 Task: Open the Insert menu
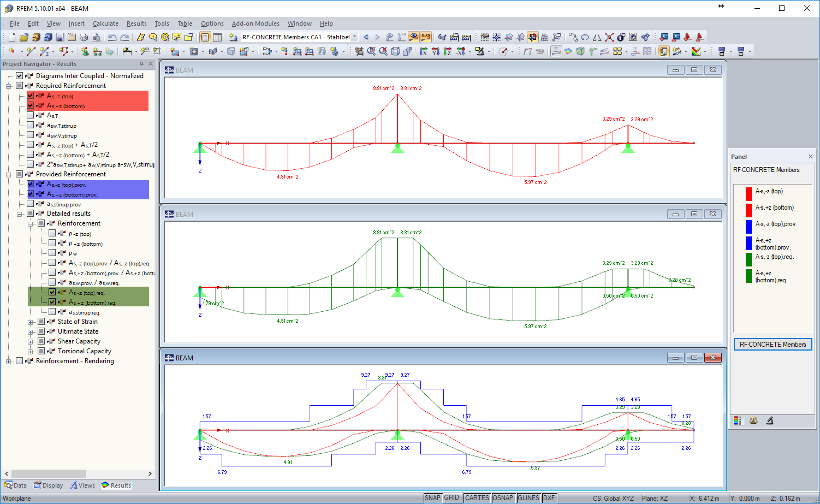tap(76, 23)
